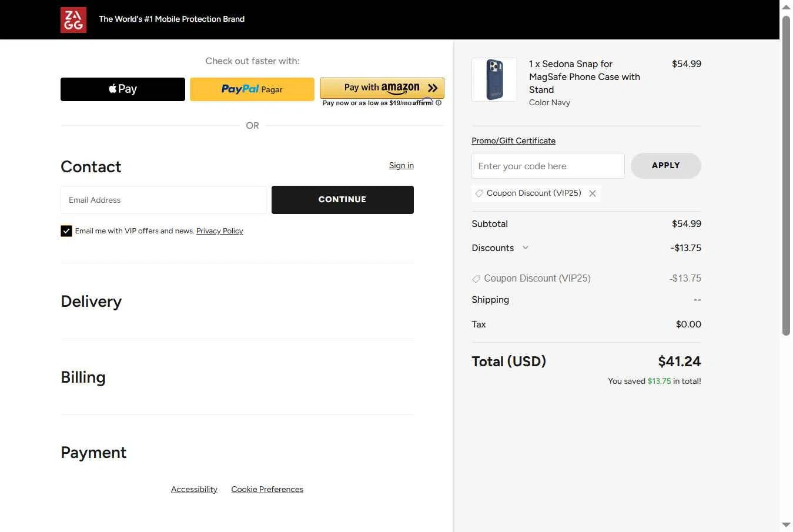Click the Email Address field
Viewport: 793px width, 532px height.
[x=163, y=200]
